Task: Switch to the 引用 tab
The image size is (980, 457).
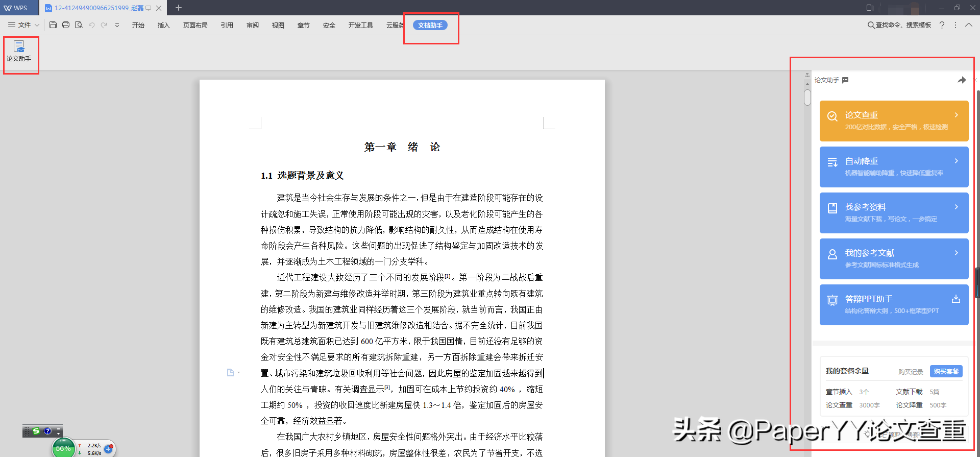Action: click(x=227, y=26)
